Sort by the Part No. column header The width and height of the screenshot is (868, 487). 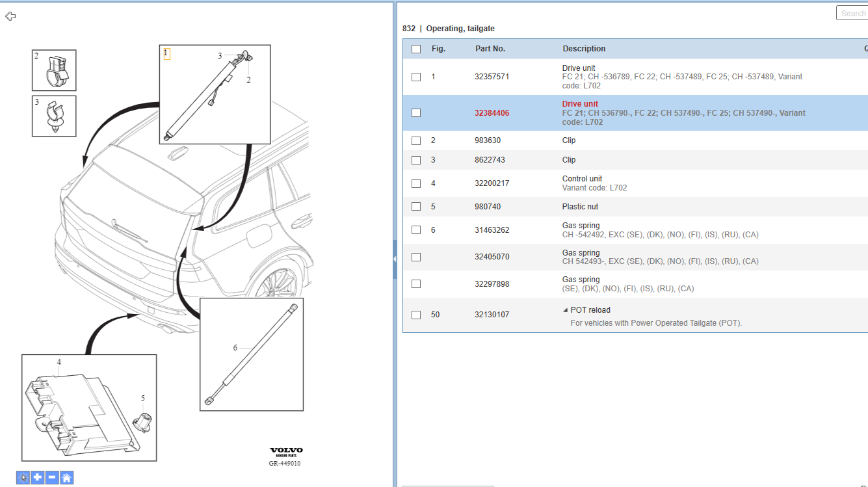[x=490, y=49]
